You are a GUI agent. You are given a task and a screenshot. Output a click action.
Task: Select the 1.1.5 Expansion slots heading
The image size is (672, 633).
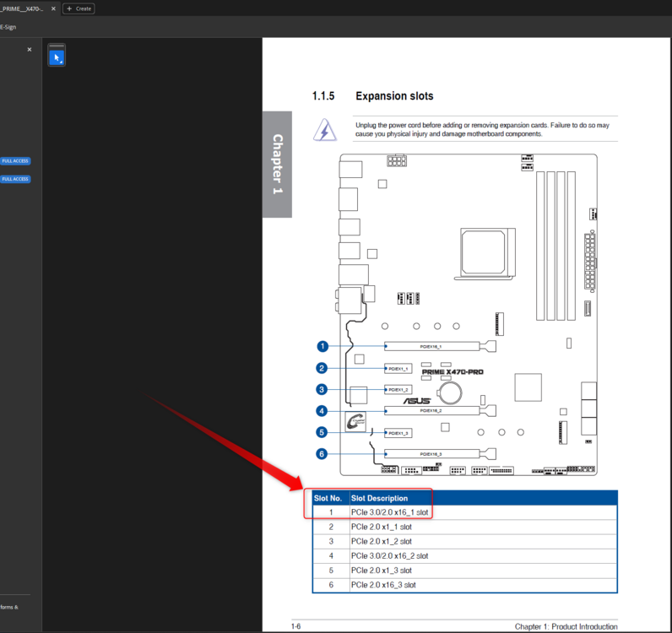(372, 96)
